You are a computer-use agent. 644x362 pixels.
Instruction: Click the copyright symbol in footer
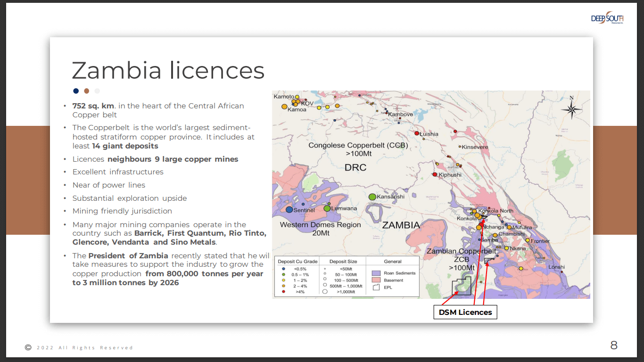28,347
